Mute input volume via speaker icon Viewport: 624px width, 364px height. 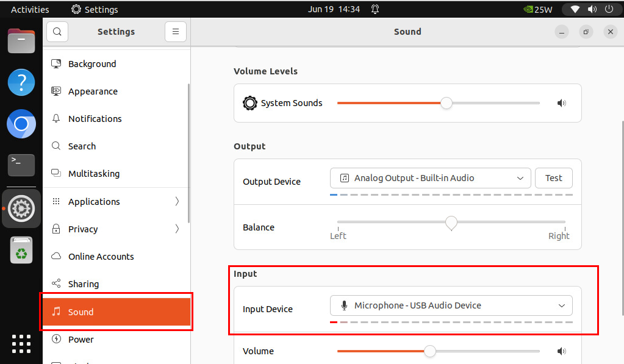click(561, 351)
